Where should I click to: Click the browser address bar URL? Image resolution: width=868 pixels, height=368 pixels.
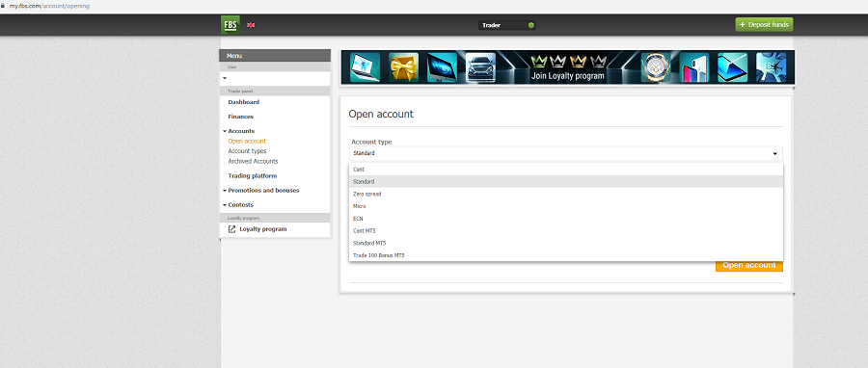pos(49,6)
